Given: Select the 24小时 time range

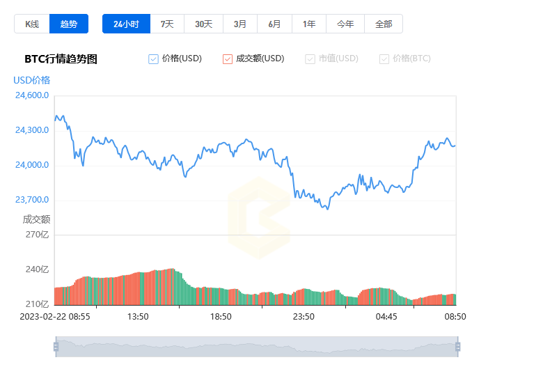Looking at the screenshot, I should click(x=126, y=24).
